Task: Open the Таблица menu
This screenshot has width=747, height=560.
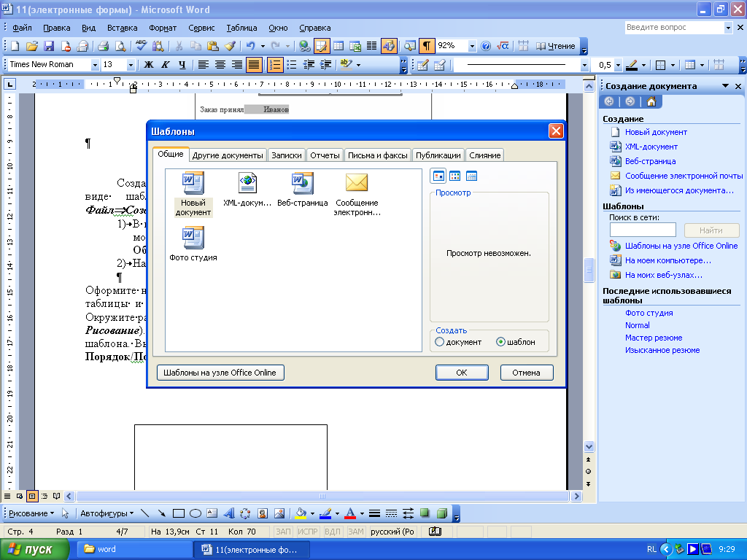Action: pyautogui.click(x=241, y=28)
